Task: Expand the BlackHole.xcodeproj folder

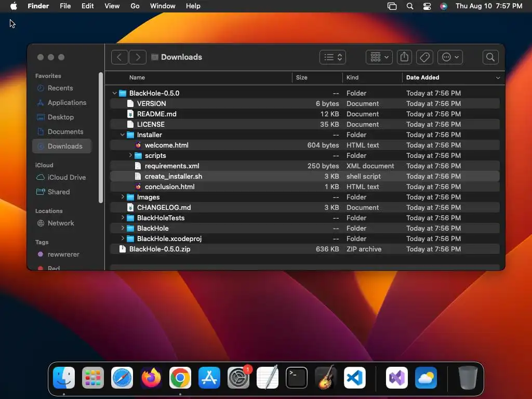Action: [123, 238]
